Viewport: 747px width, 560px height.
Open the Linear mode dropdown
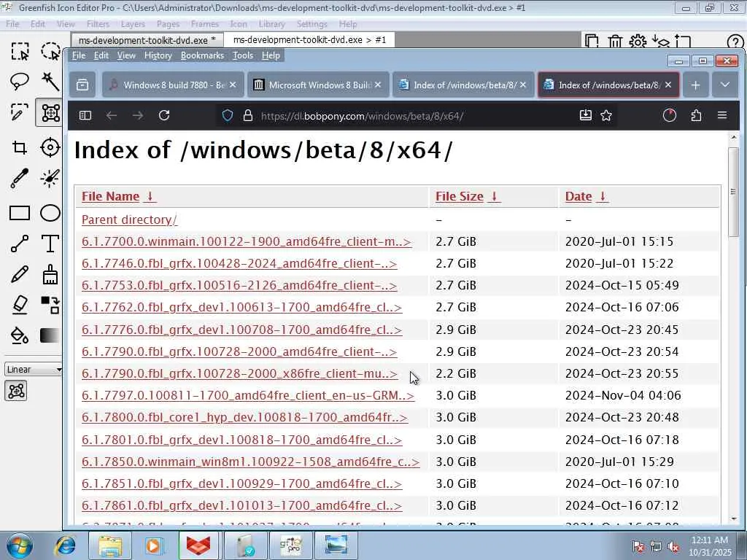[x=34, y=369]
